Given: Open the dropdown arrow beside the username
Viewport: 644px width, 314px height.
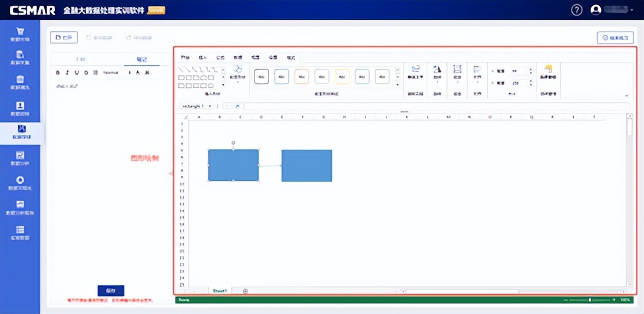Looking at the screenshot, I should pos(631,10).
